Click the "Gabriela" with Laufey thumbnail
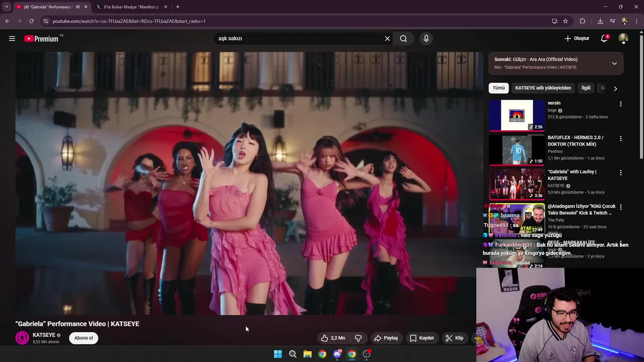The image size is (644, 362). (517, 184)
